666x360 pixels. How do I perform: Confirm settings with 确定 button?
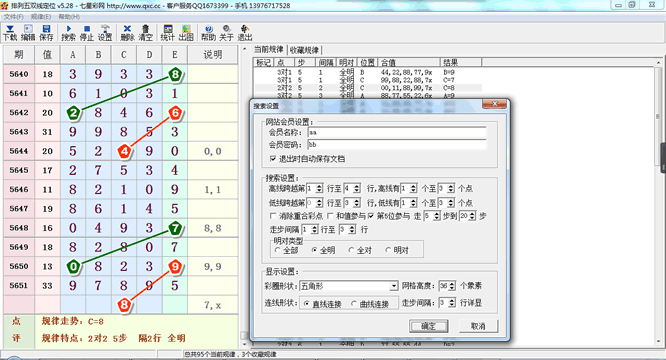click(429, 326)
